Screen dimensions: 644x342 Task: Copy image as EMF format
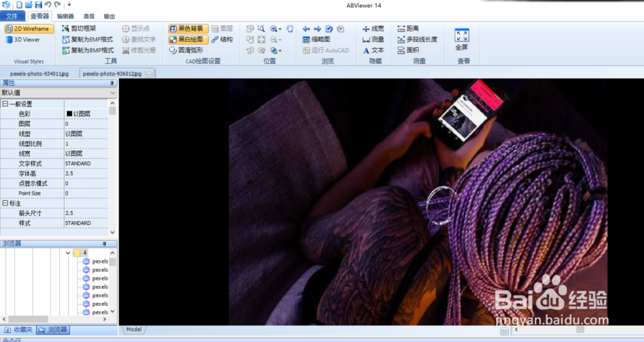click(88, 39)
